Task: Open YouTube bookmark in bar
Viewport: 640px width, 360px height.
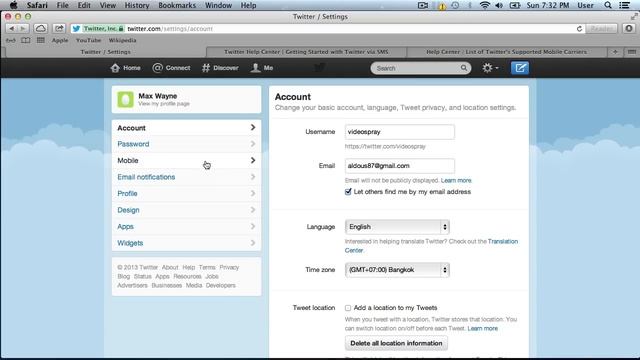Action: 88,40
